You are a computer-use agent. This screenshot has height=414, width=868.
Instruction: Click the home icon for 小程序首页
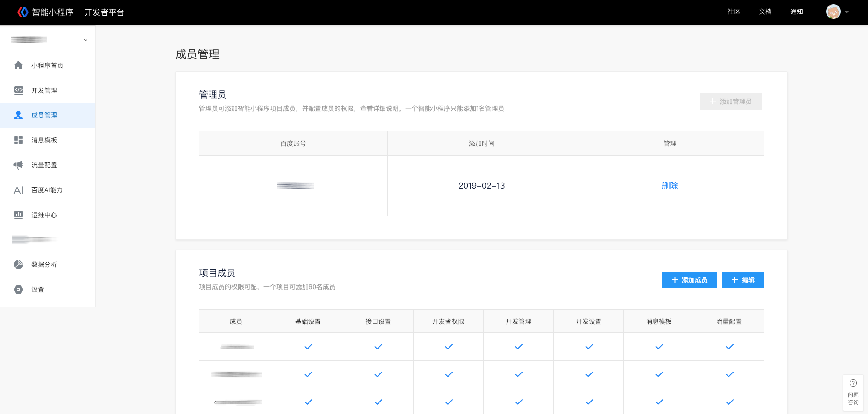18,65
